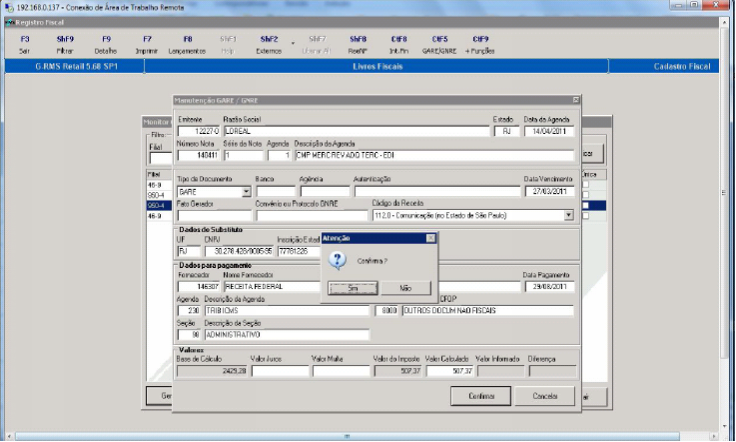Select the F9 Detalhe toolbar item
The image size is (736, 442).
click(106, 45)
